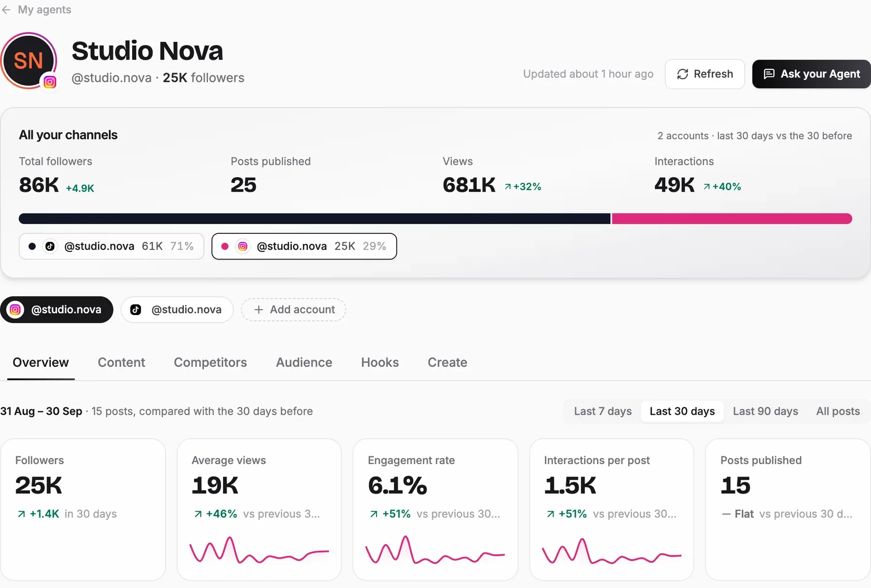Viewport: 871px width, 588px height.
Task: Open the Competitors tab
Action: tap(210, 362)
